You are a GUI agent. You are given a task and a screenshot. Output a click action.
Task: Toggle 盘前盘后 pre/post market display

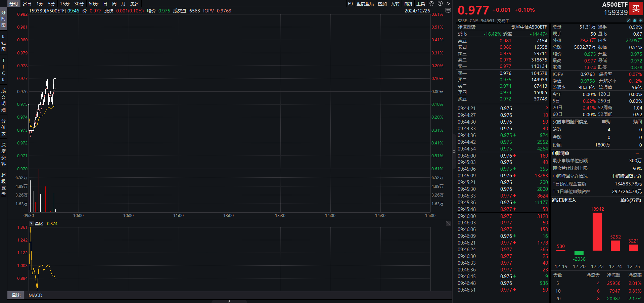point(365,4)
